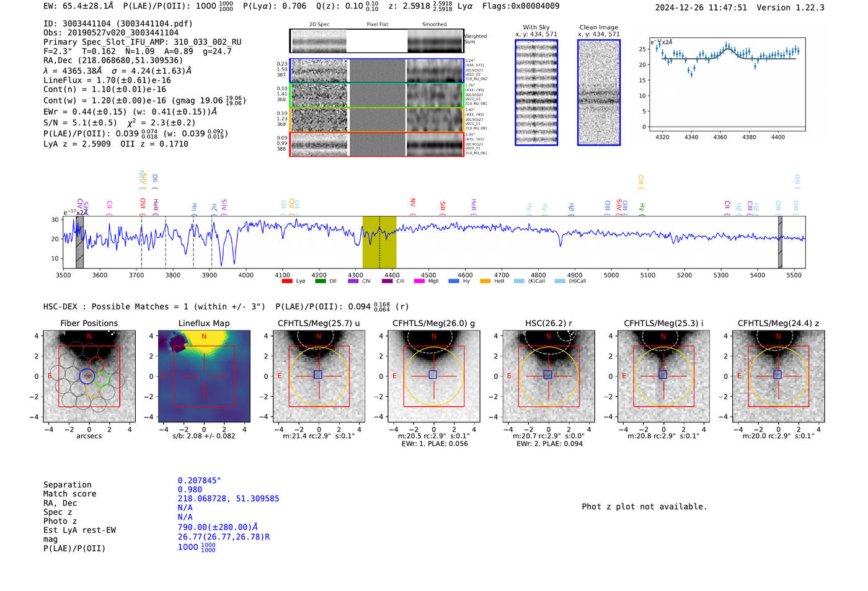The height and width of the screenshot is (591, 868).
Task: Click the Hγ blue legend swatch
Action: pos(454,281)
